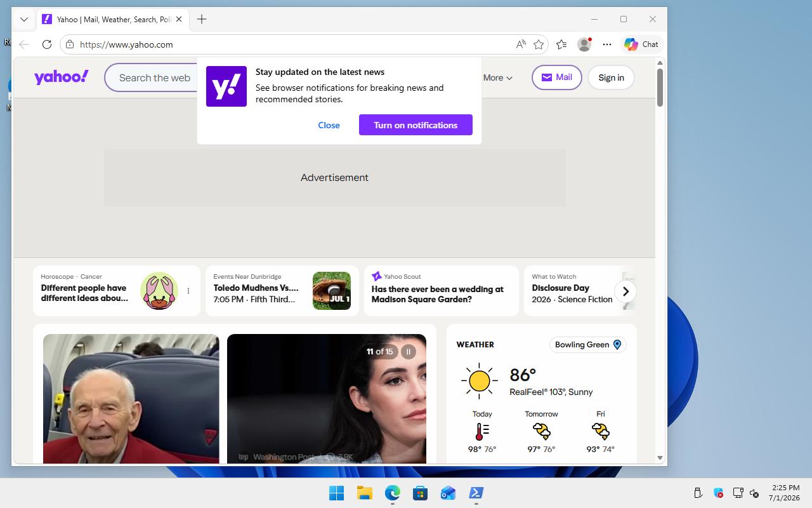
Task: Click the Yahoo Scout sparkle icon
Action: tap(377, 276)
